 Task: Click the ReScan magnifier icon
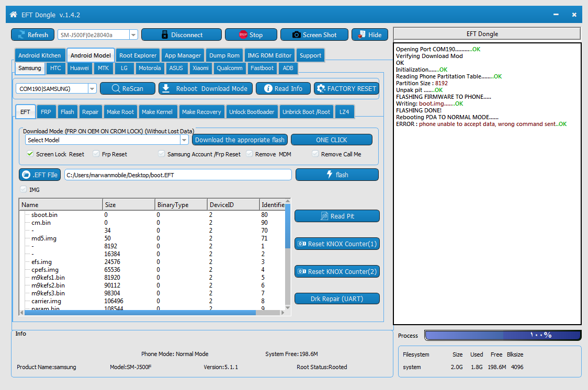(116, 88)
